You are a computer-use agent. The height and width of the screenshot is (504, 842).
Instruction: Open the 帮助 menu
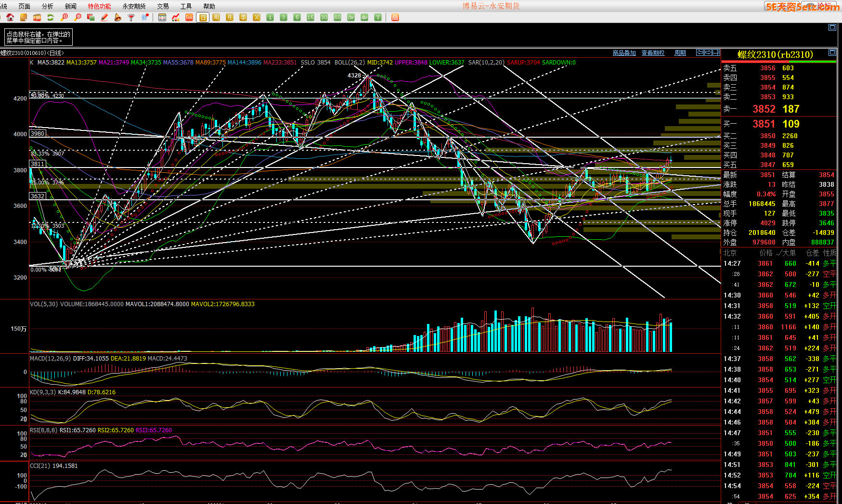click(x=209, y=6)
